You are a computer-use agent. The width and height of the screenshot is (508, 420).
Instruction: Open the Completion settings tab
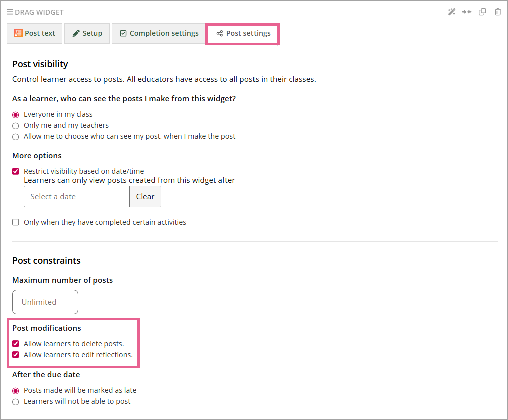tap(159, 33)
